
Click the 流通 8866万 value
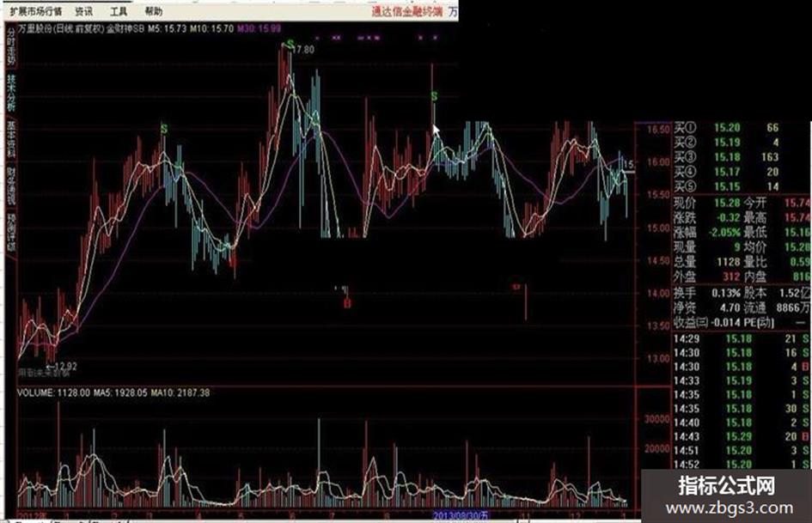[x=793, y=308]
